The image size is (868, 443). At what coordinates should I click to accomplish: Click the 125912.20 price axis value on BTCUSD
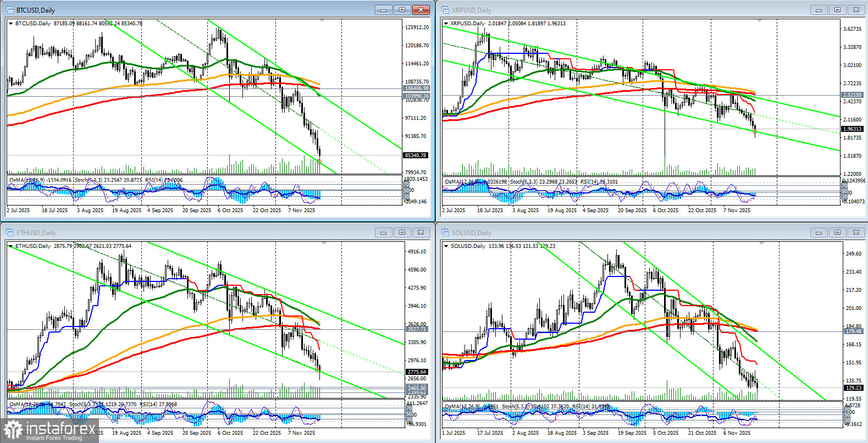pos(416,27)
